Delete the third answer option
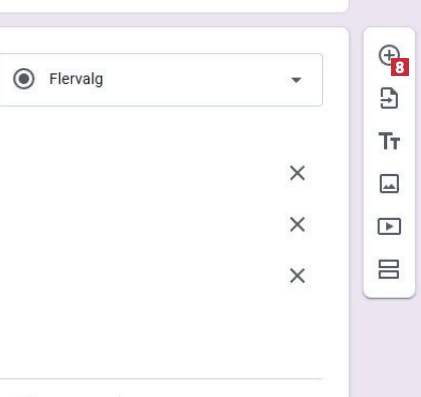This screenshot has height=397, width=421. tap(297, 276)
